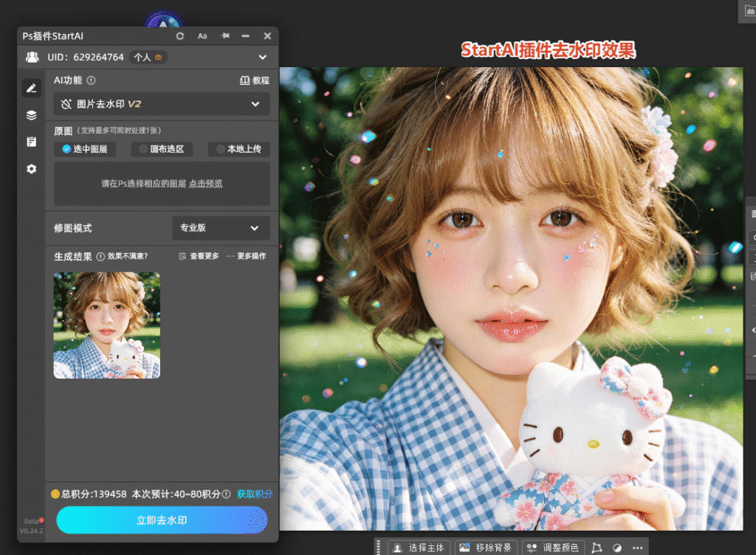Expand the 图片去水印 V2 function dropdown
Viewport: 756px width, 555px height.
[162, 104]
